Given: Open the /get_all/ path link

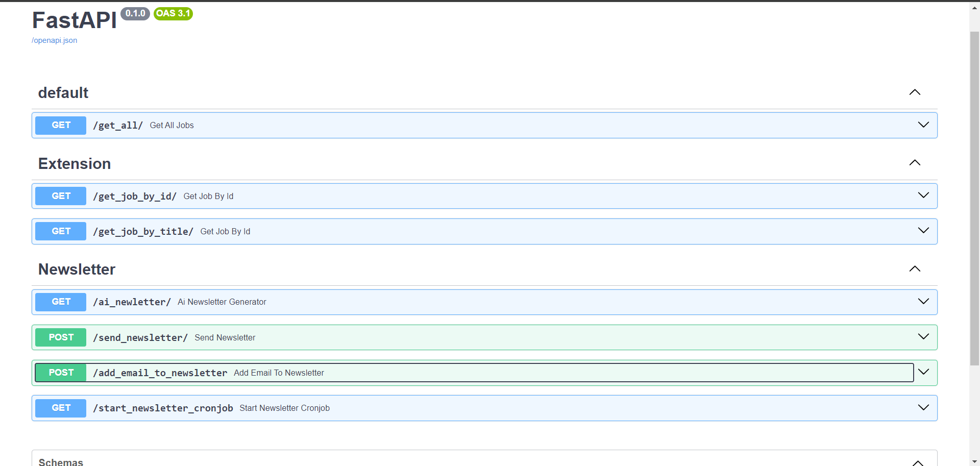Looking at the screenshot, I should click(x=118, y=126).
